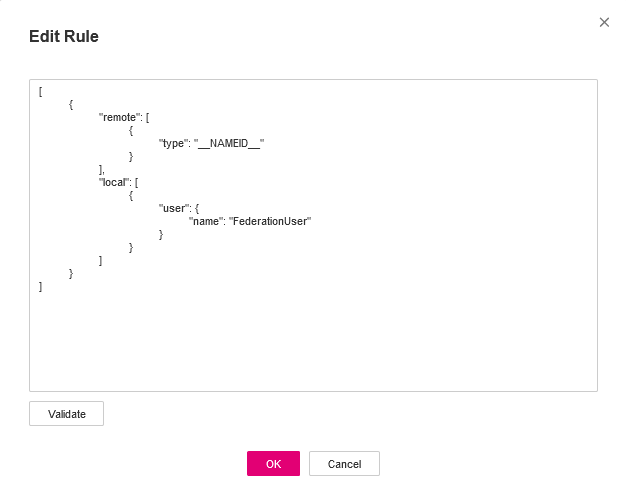The image size is (626, 502).
Task: Click the closing brace after the "name" line
Action: click(161, 234)
